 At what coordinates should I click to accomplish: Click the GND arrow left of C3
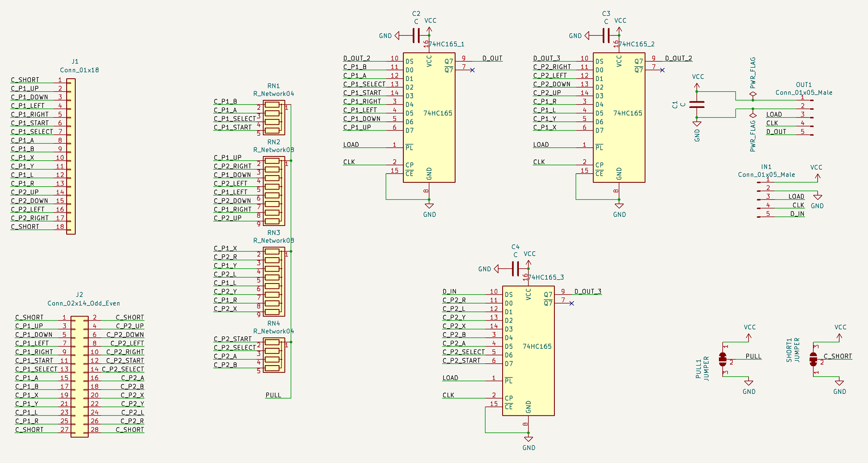click(587, 36)
